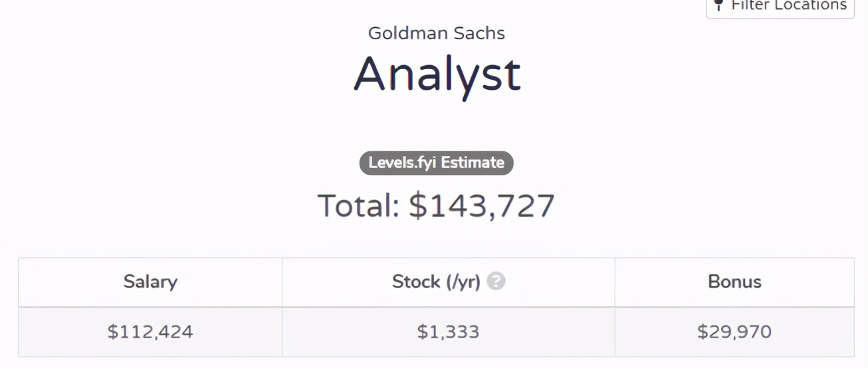Click the Analyst level title
Viewport: 868px width, 368px height.
(x=437, y=74)
